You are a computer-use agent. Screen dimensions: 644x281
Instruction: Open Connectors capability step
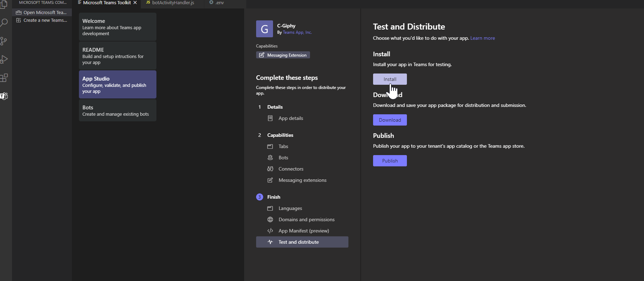click(302, 169)
